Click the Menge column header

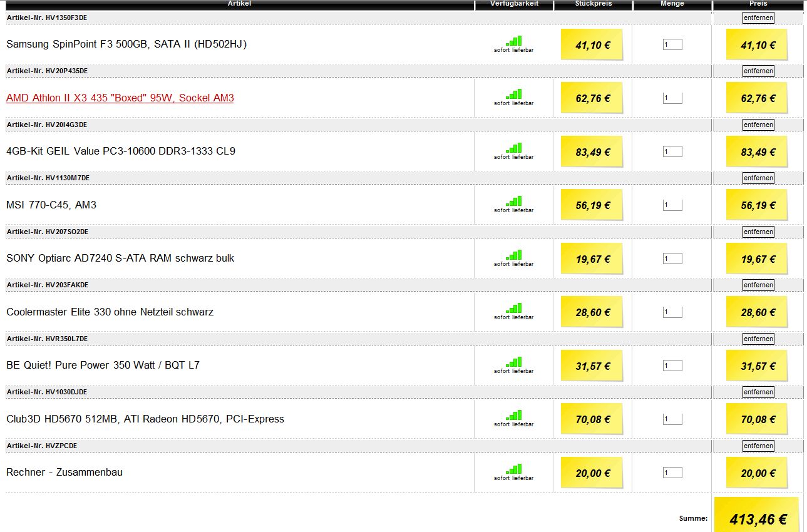(672, 4)
